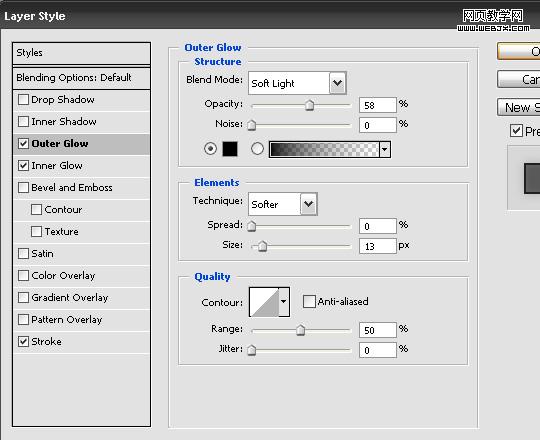Click the Contour curve thumbnail

[264, 302]
